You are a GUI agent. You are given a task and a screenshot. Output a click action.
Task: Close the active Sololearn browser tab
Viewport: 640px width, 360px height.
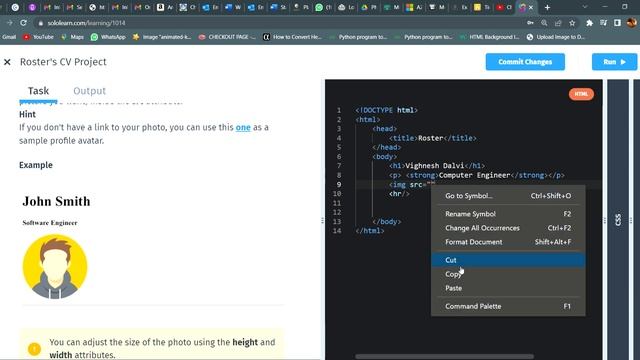tap(531, 7)
